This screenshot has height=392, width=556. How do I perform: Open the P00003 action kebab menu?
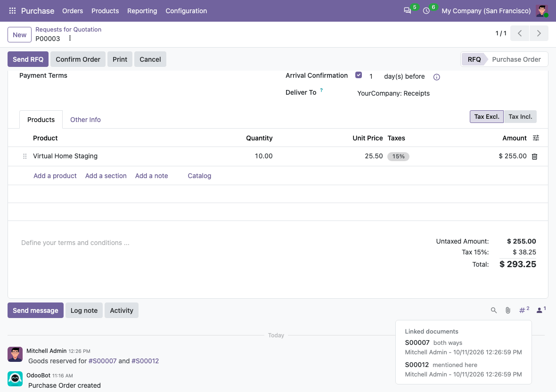point(70,38)
